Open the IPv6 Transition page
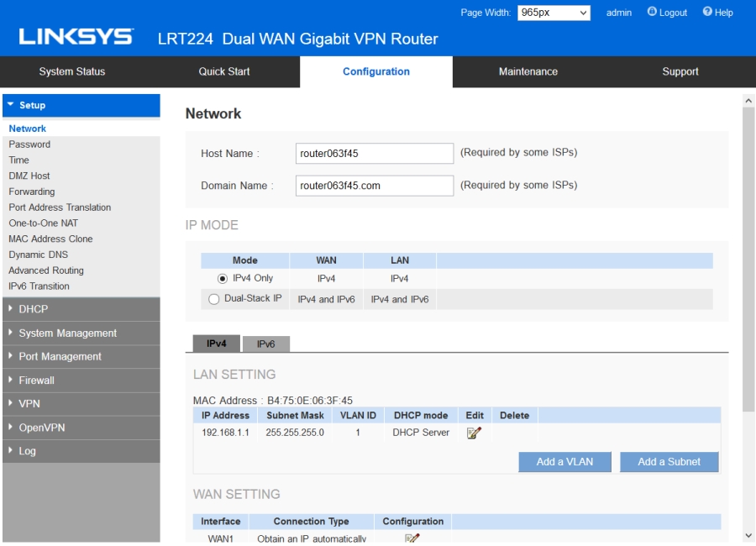The width and height of the screenshot is (756, 546). point(39,286)
